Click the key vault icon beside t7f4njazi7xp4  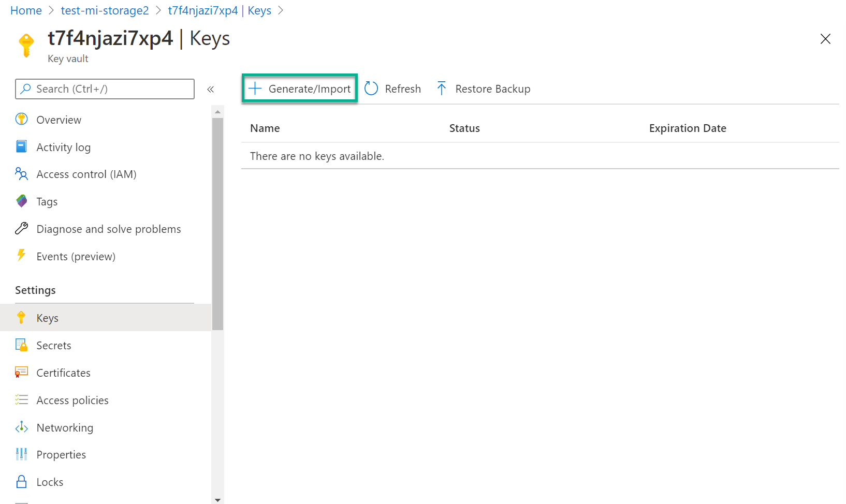pyautogui.click(x=25, y=46)
